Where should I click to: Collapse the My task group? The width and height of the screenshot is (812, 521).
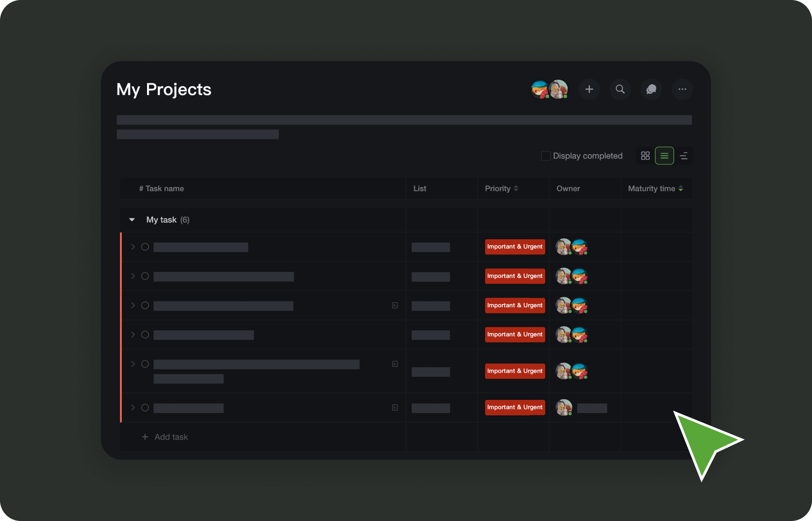click(132, 220)
